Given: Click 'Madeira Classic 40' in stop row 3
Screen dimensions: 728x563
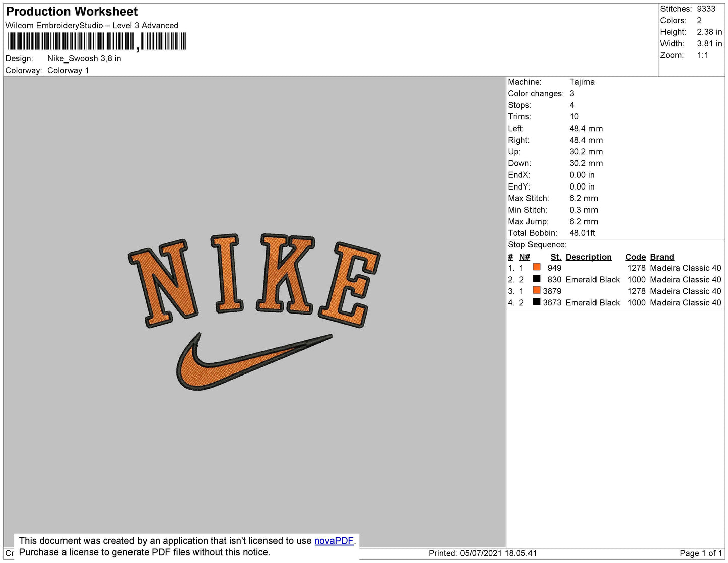Looking at the screenshot, I should [x=686, y=291].
